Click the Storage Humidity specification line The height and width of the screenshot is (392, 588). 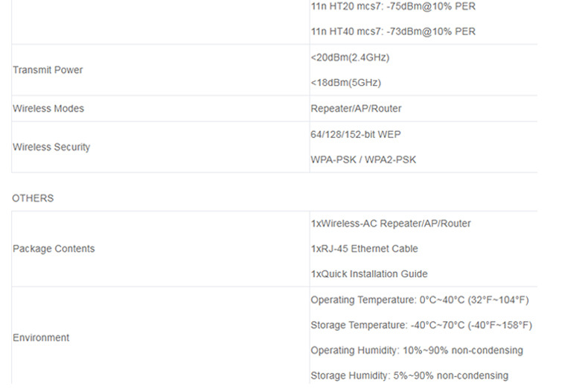tap(409, 376)
